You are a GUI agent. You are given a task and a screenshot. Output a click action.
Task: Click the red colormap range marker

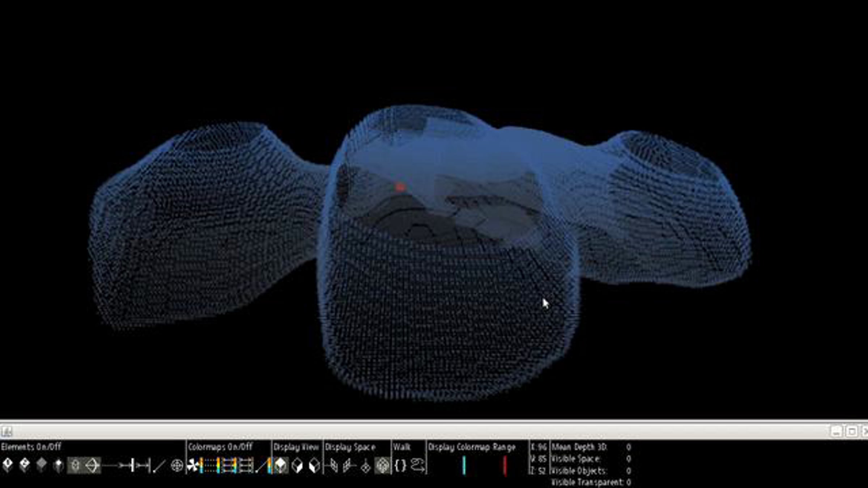click(x=505, y=466)
